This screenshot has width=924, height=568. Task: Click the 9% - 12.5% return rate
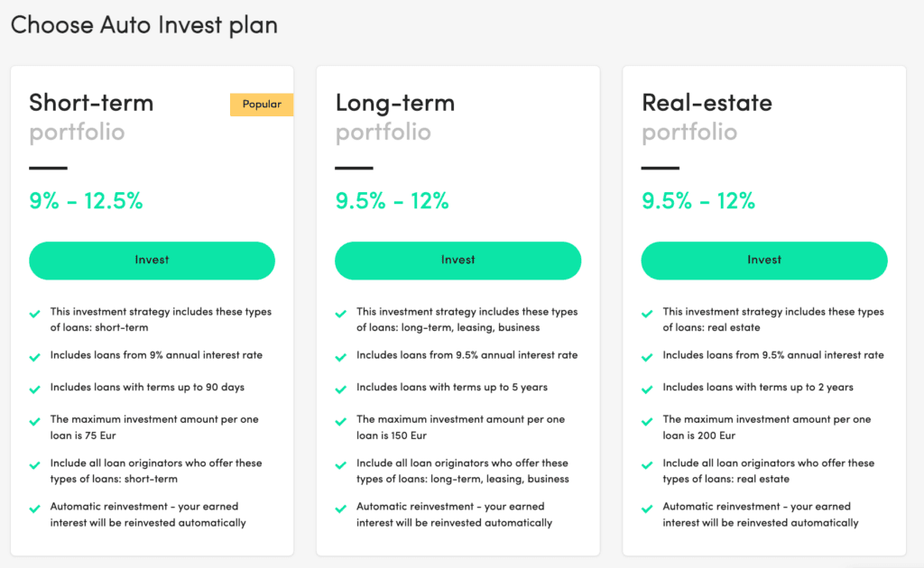click(x=86, y=201)
